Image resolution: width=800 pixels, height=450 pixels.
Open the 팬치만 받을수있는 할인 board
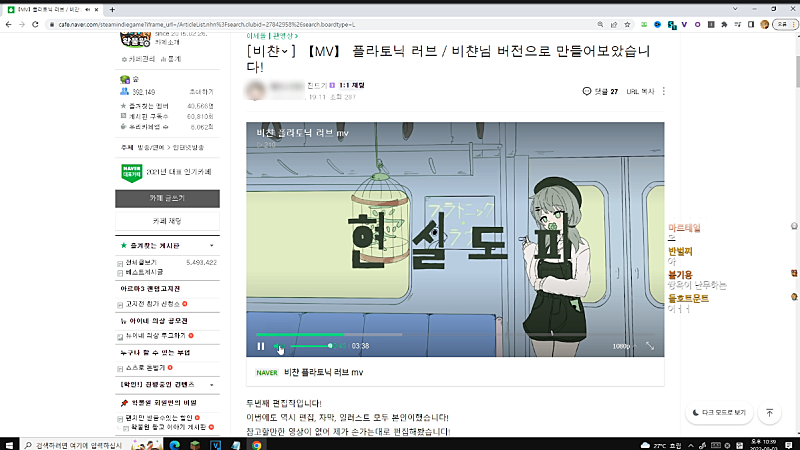[159, 418]
